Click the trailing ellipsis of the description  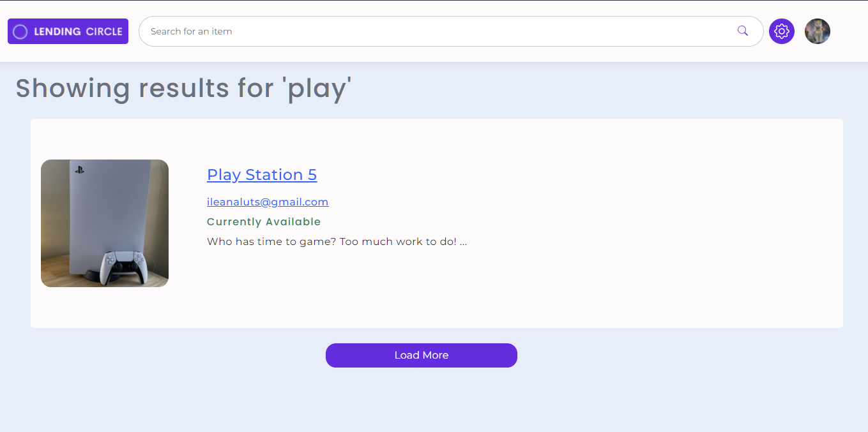pyautogui.click(x=463, y=242)
